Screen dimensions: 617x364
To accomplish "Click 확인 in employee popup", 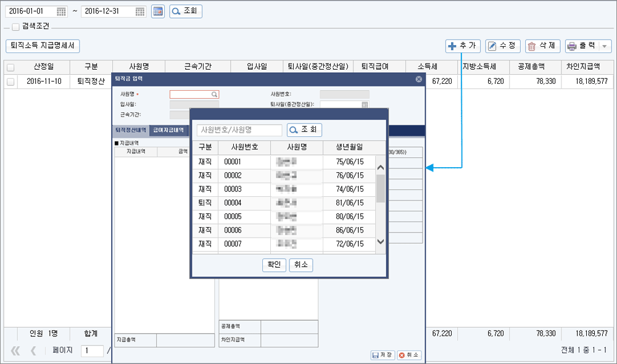I will click(x=274, y=265).
